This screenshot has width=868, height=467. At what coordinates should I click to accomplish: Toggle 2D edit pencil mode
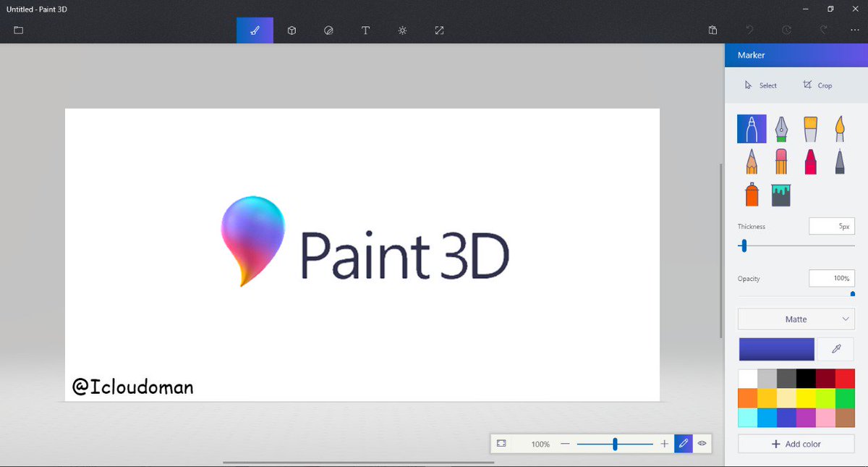[684, 444]
